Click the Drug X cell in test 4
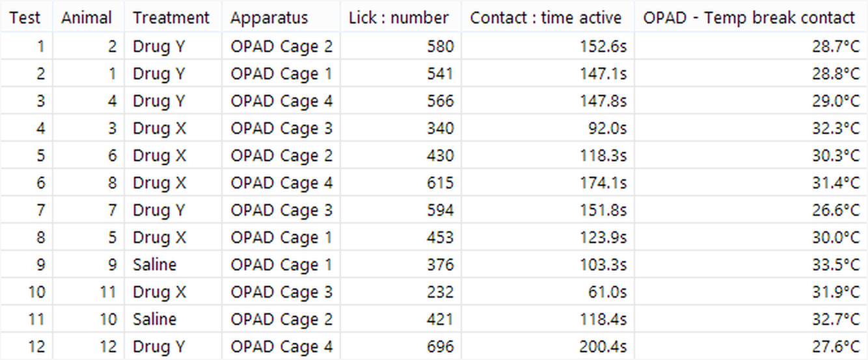 159,129
